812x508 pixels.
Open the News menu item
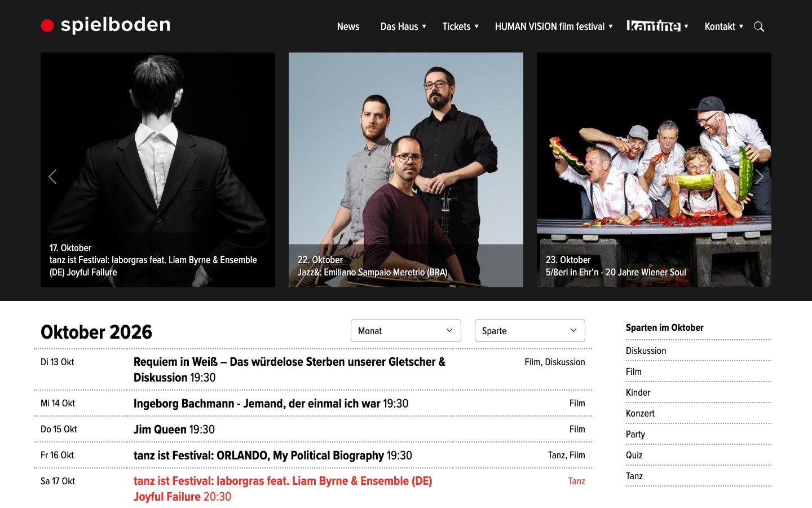point(348,27)
